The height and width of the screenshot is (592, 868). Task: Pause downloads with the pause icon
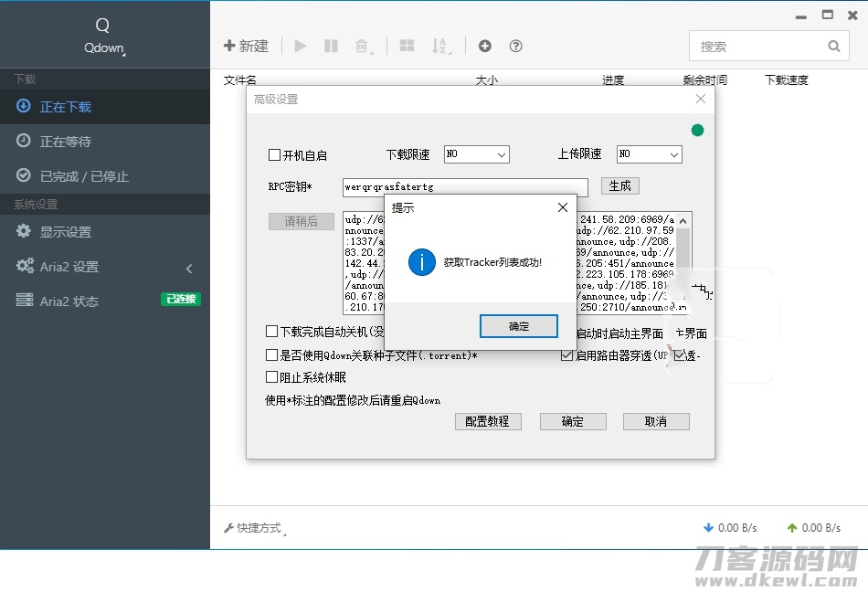point(331,46)
